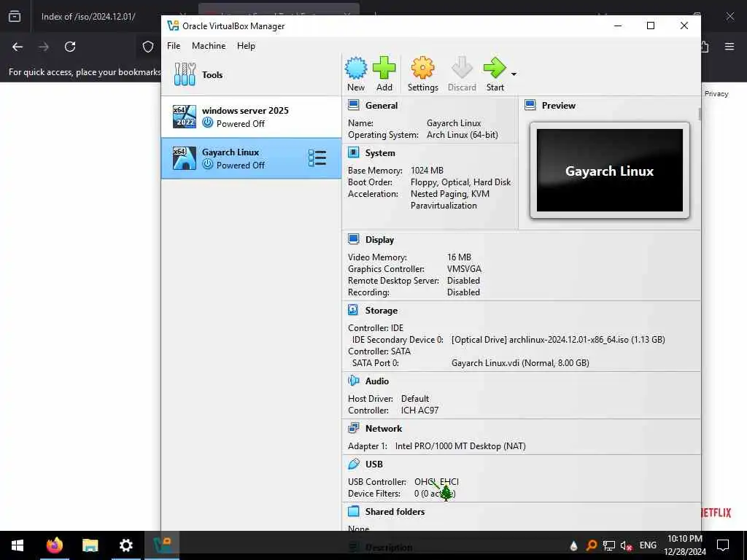Viewport: 747px width, 560px height.
Task: Open the browser tab overview icon
Action: (x=15, y=16)
